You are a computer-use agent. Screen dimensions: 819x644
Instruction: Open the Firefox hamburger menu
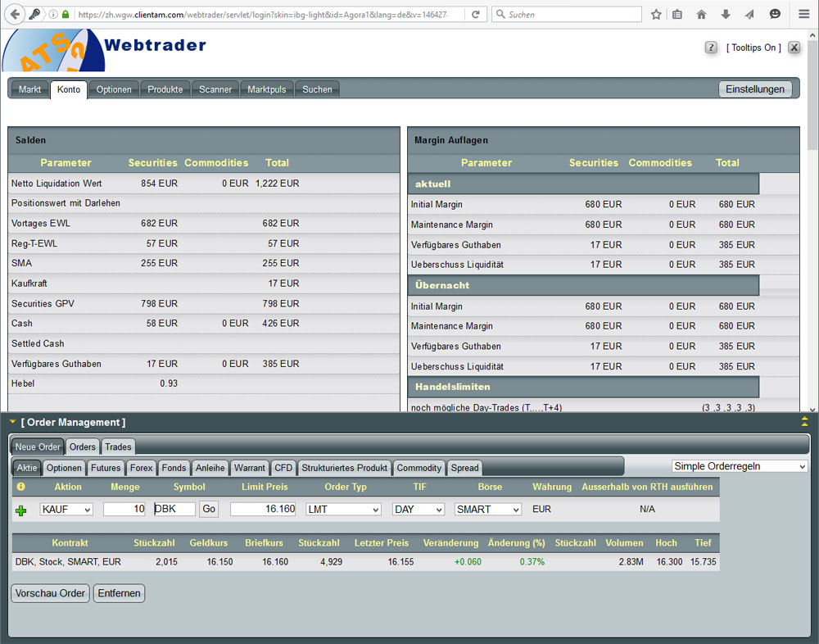(803, 14)
